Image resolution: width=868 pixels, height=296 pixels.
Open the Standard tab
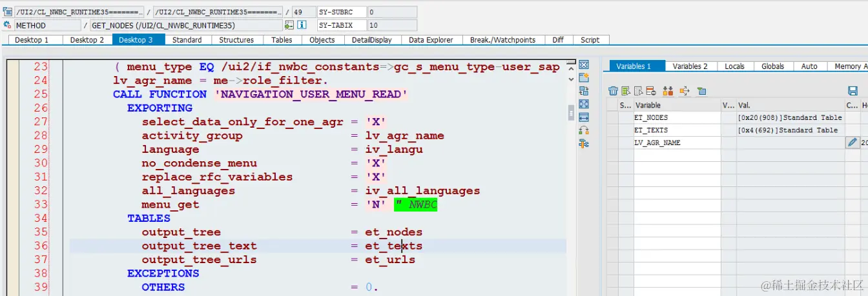pyautogui.click(x=187, y=39)
